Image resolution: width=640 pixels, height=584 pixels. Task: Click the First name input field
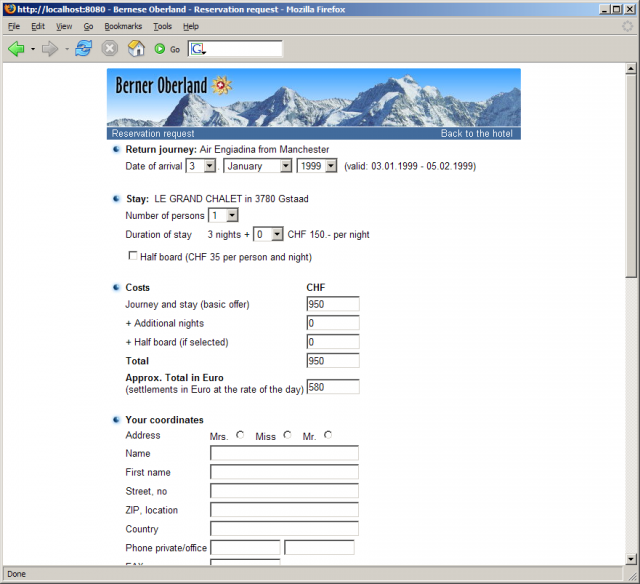284,472
